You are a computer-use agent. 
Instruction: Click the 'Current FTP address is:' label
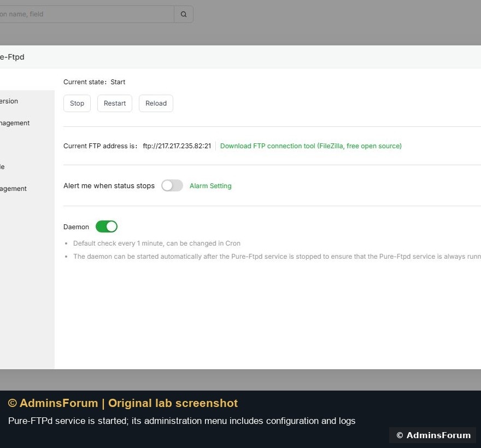[101, 146]
